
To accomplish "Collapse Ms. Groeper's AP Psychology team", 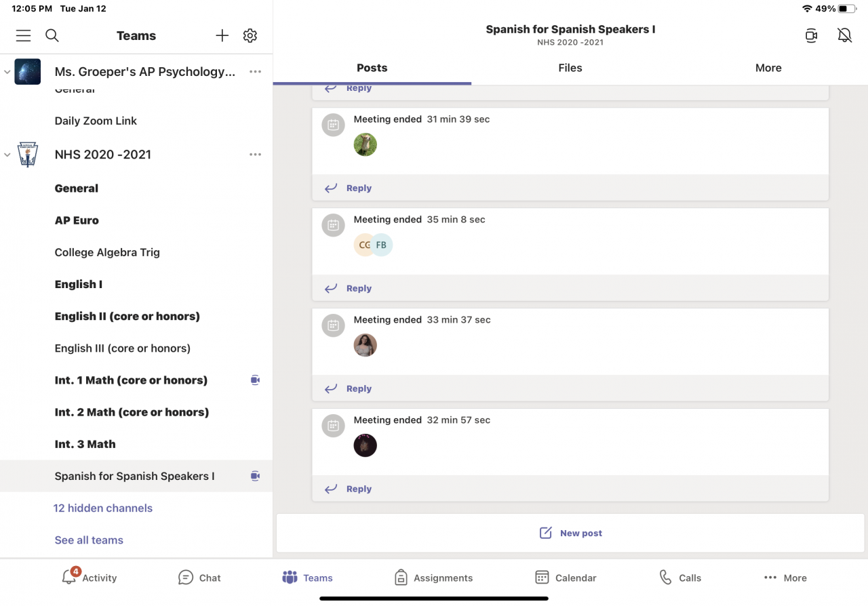I will [7, 71].
